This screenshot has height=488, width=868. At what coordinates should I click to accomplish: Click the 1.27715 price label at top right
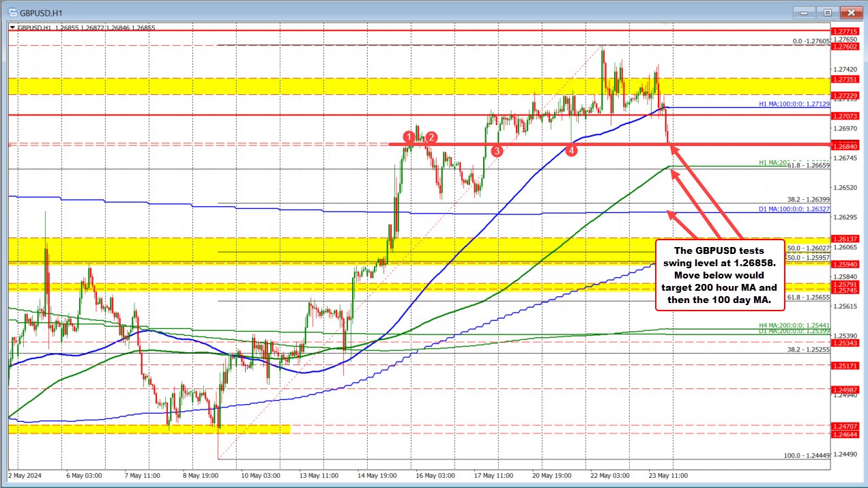pos(844,31)
